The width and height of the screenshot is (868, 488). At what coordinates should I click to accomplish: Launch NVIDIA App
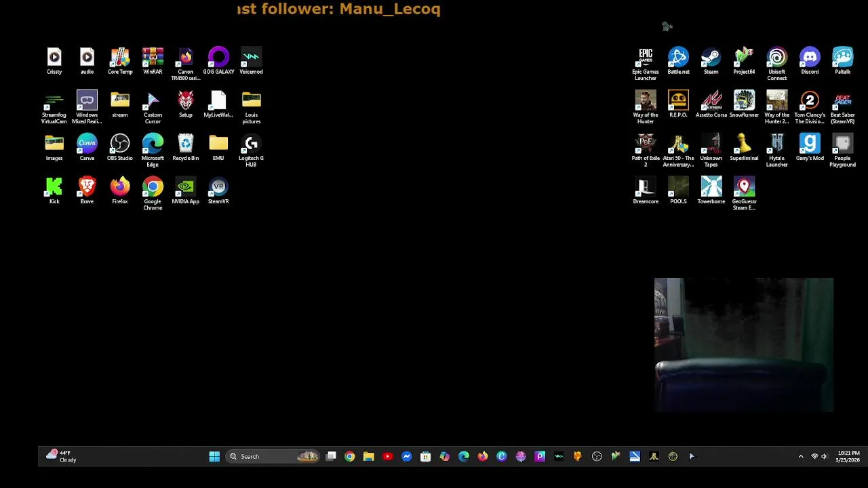185,191
